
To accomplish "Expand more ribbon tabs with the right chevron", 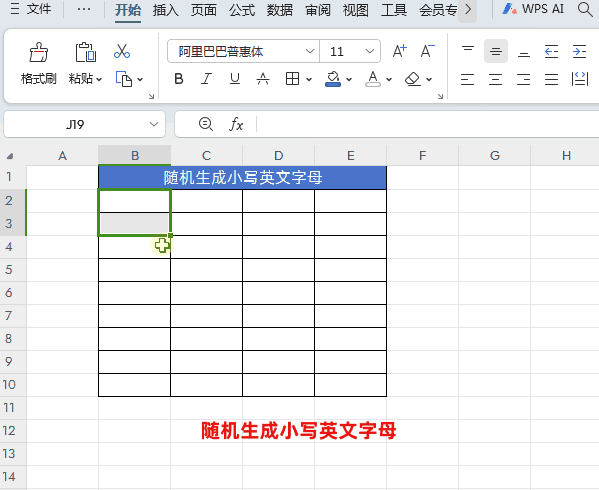I will pos(468,9).
